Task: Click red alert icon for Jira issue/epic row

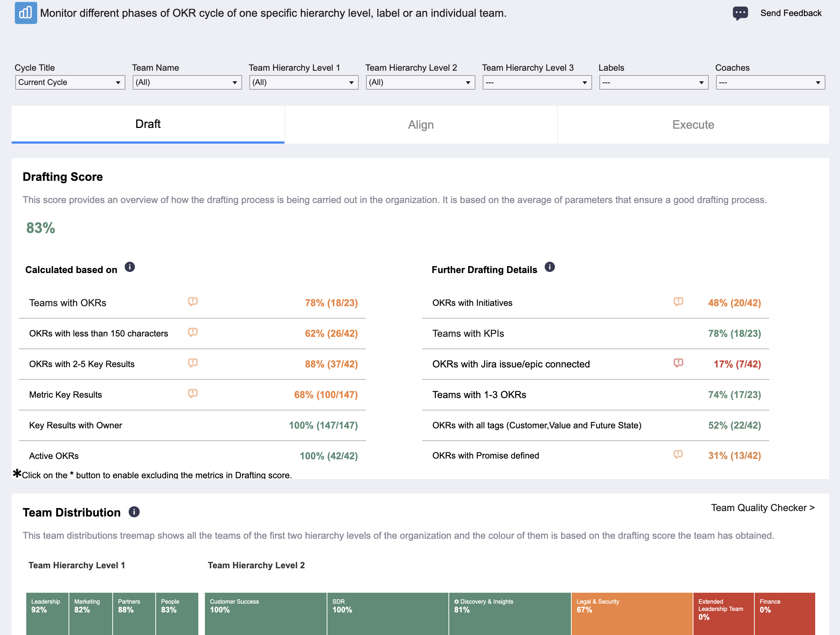Action: [678, 363]
